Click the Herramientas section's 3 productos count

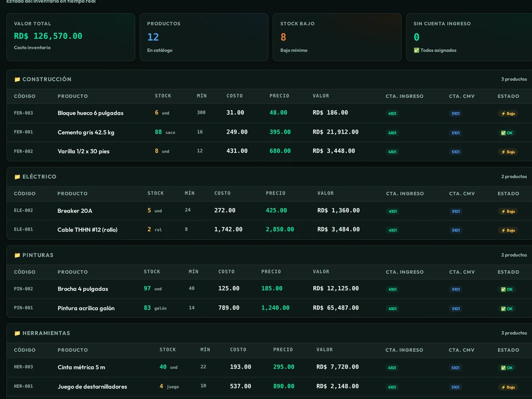(x=514, y=333)
